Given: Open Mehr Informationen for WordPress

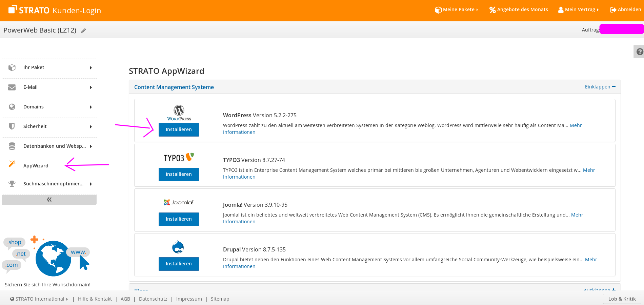Looking at the screenshot, I should tap(239, 132).
